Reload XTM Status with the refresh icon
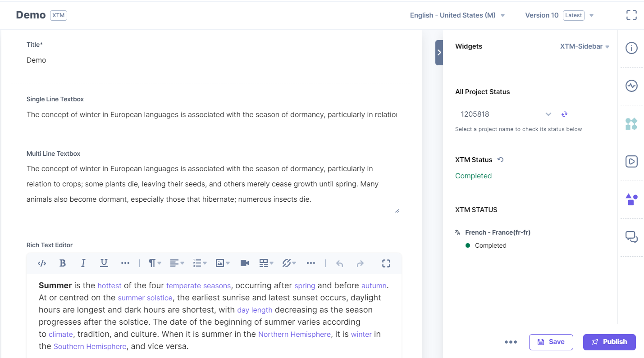The image size is (644, 358). tap(500, 159)
